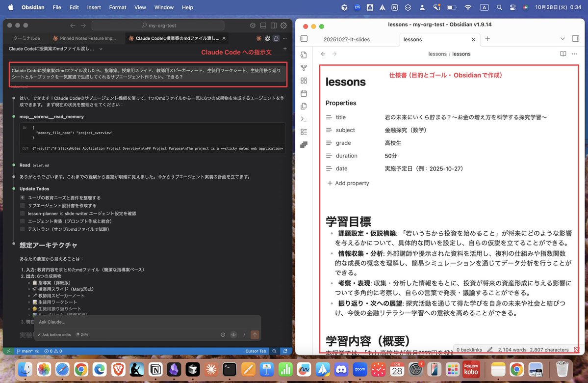Click the date property type icon

click(x=329, y=168)
